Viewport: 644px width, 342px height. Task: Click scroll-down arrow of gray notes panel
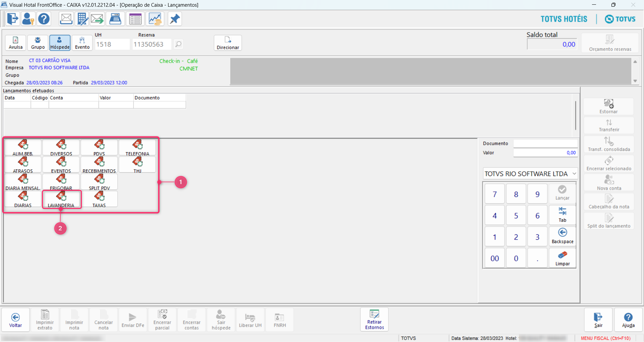(x=635, y=81)
